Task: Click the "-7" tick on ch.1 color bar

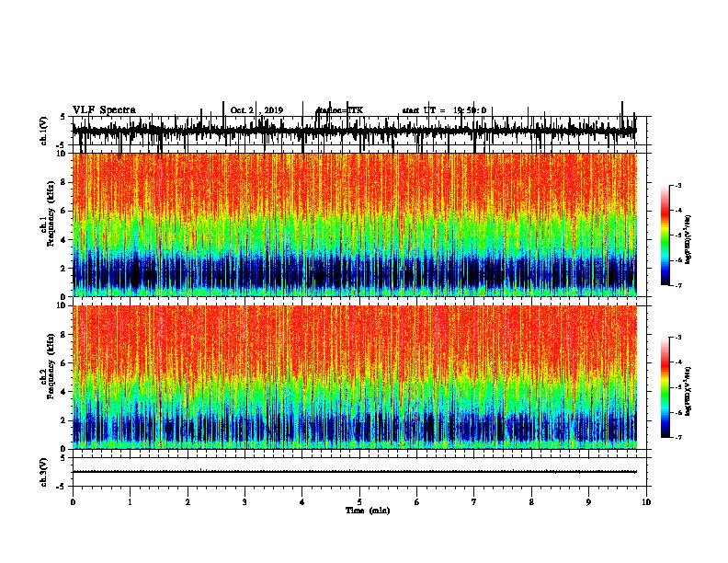Action: pyautogui.click(x=678, y=285)
